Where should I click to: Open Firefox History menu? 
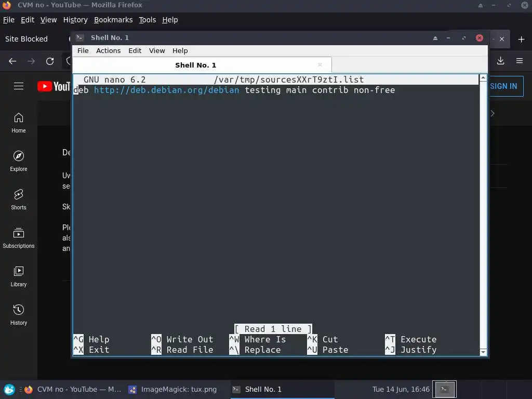(75, 20)
